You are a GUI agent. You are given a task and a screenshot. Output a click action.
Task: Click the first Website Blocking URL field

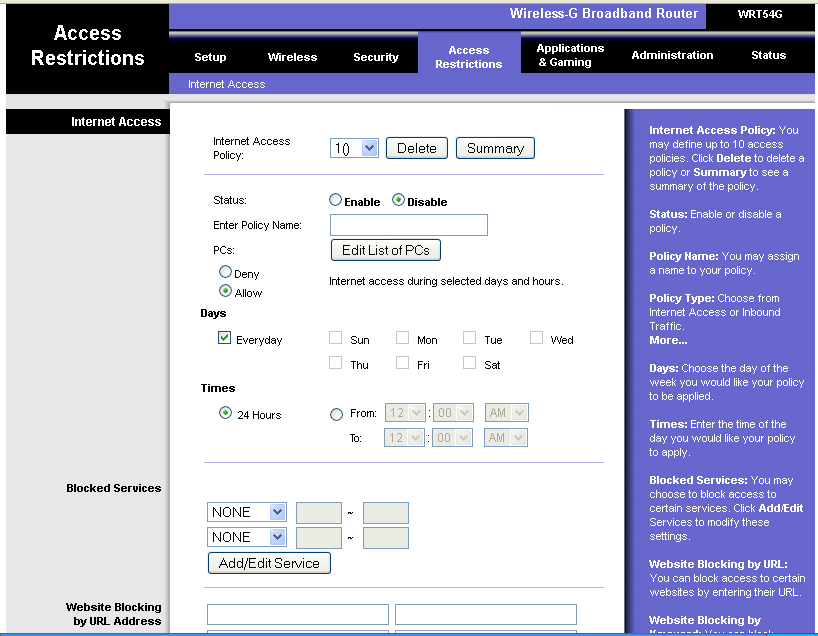298,614
